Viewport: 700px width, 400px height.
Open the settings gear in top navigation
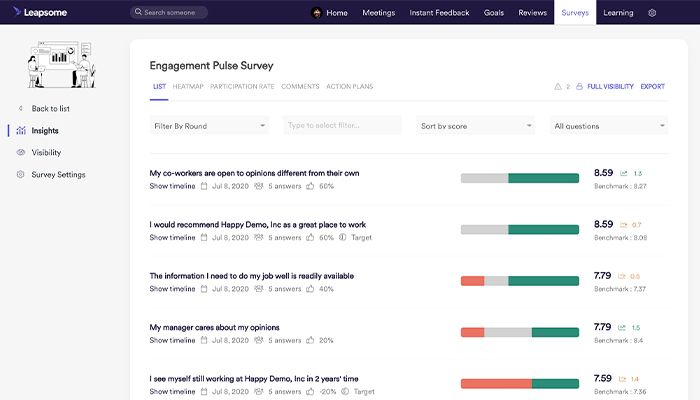pyautogui.click(x=652, y=13)
